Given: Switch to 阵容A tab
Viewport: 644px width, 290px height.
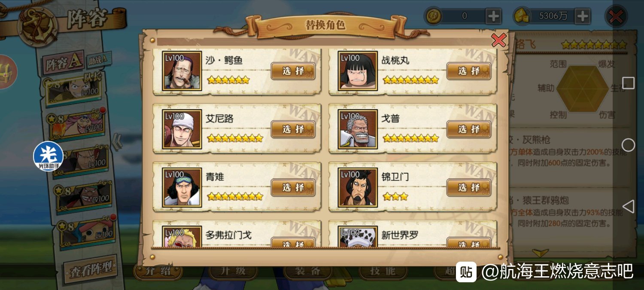Looking at the screenshot, I should coord(64,63).
